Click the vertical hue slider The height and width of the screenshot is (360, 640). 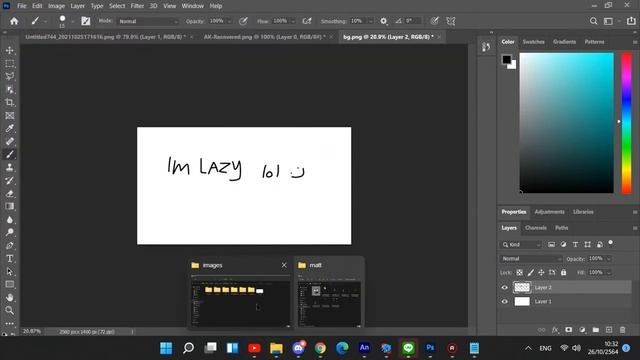[x=627, y=123]
